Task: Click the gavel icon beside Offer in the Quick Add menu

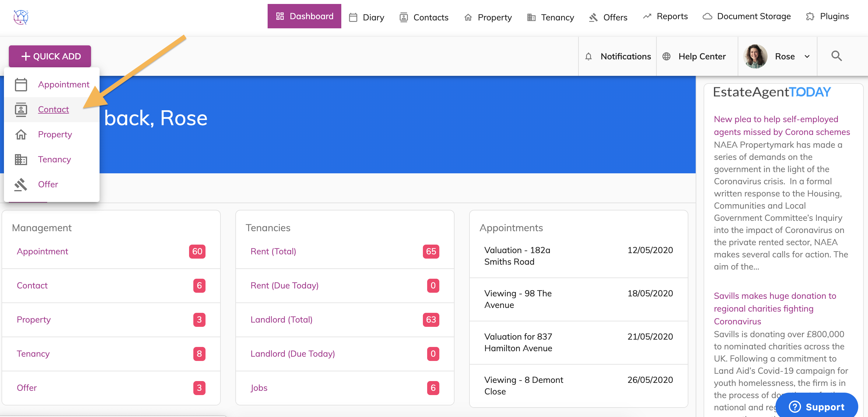Action: [x=21, y=184]
